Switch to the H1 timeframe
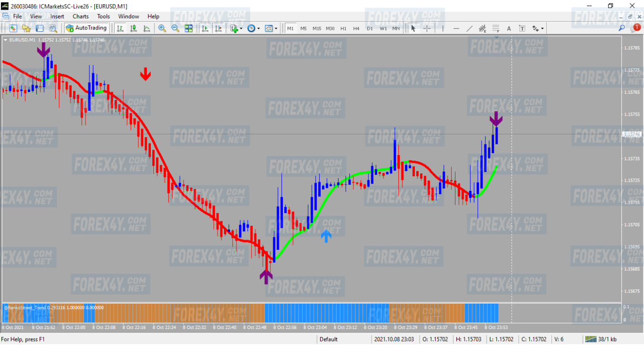This screenshot has width=644, height=345. [x=343, y=28]
